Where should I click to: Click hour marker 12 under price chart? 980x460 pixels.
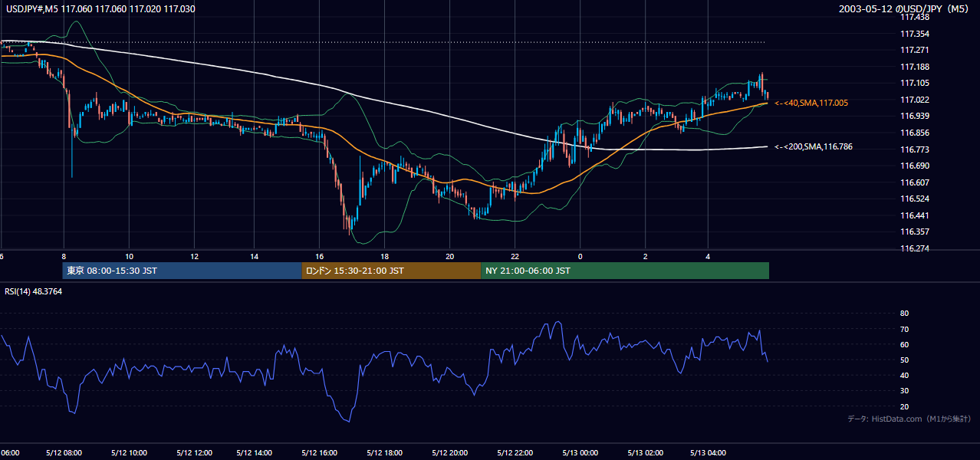[194, 256]
